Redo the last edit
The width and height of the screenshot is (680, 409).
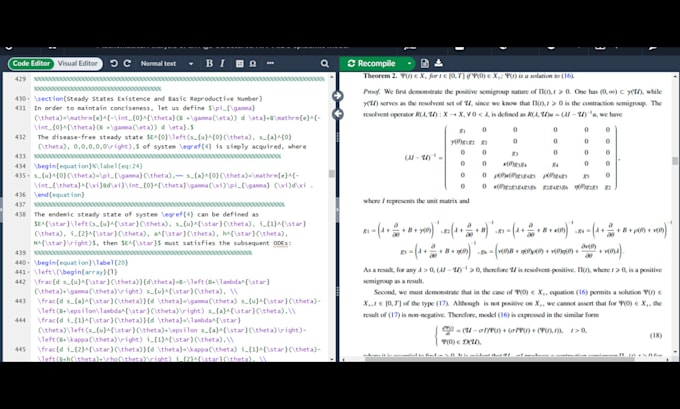click(x=127, y=63)
